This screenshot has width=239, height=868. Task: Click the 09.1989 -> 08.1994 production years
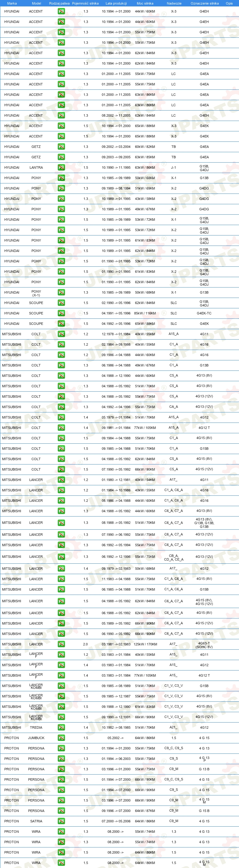[x=116, y=188]
